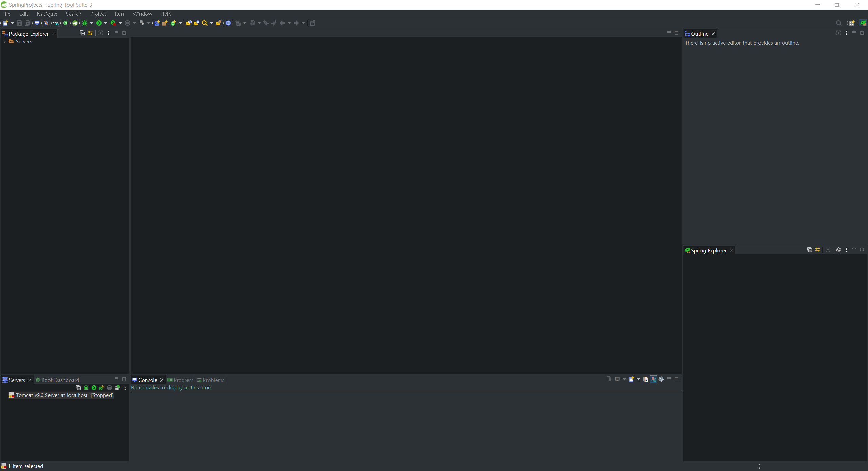This screenshot has width=868, height=471.
Task: Click the green Debug bug icon
Action: point(85,23)
